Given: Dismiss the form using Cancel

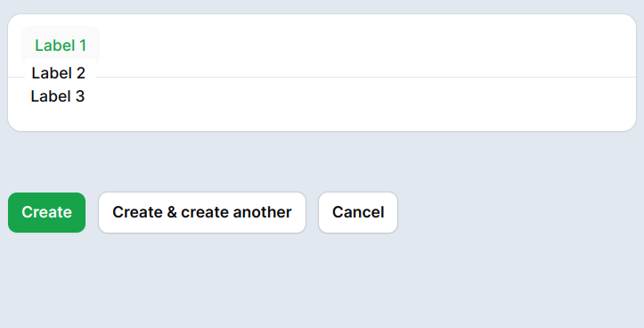Looking at the screenshot, I should pos(358,212).
